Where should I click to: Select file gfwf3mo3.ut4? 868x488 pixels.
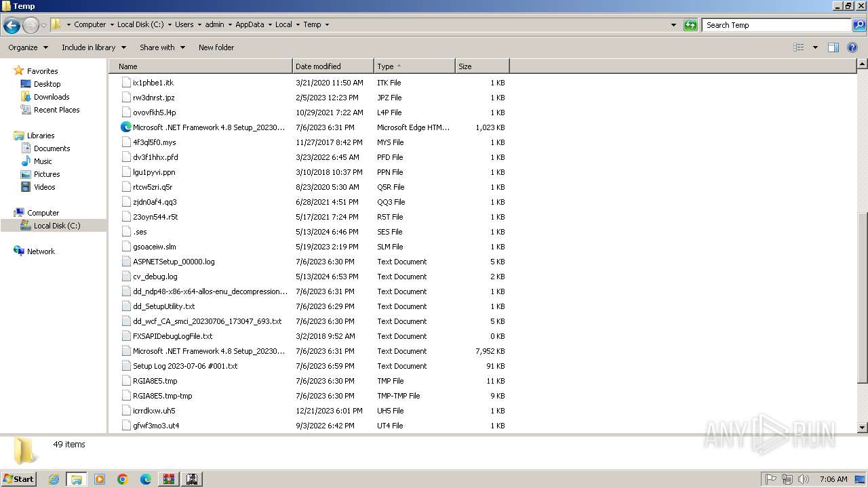pyautogui.click(x=156, y=426)
